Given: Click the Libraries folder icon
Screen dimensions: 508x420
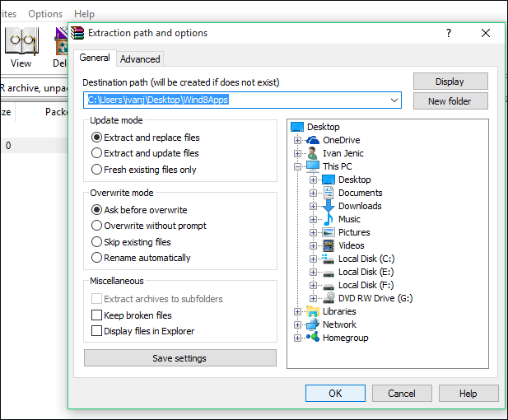Looking at the screenshot, I should point(313,311).
